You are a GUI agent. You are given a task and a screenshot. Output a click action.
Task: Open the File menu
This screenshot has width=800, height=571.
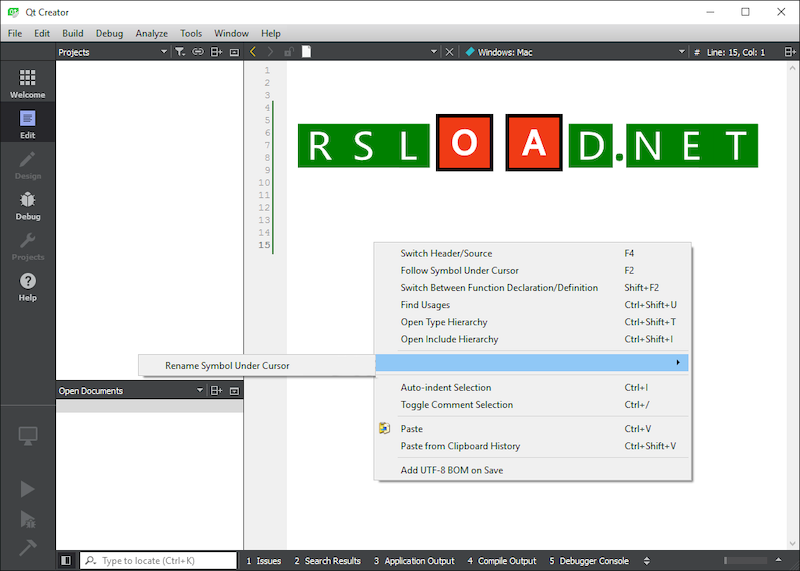(x=15, y=33)
